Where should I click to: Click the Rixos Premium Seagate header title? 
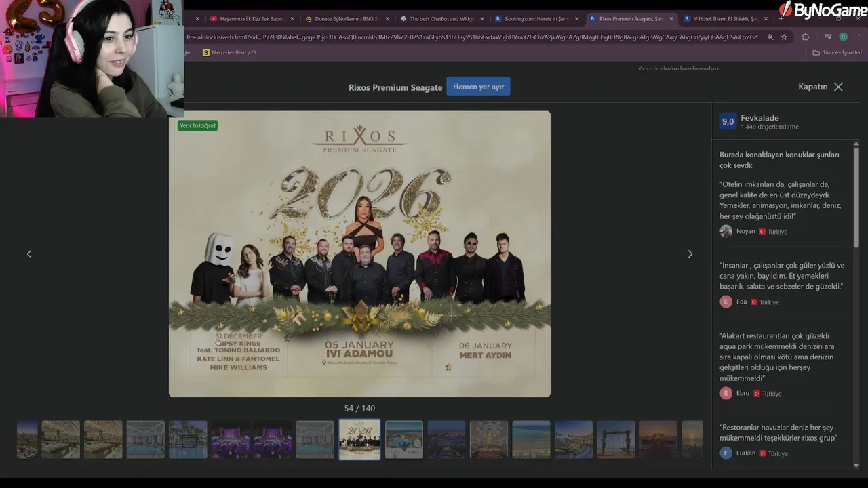pos(395,87)
